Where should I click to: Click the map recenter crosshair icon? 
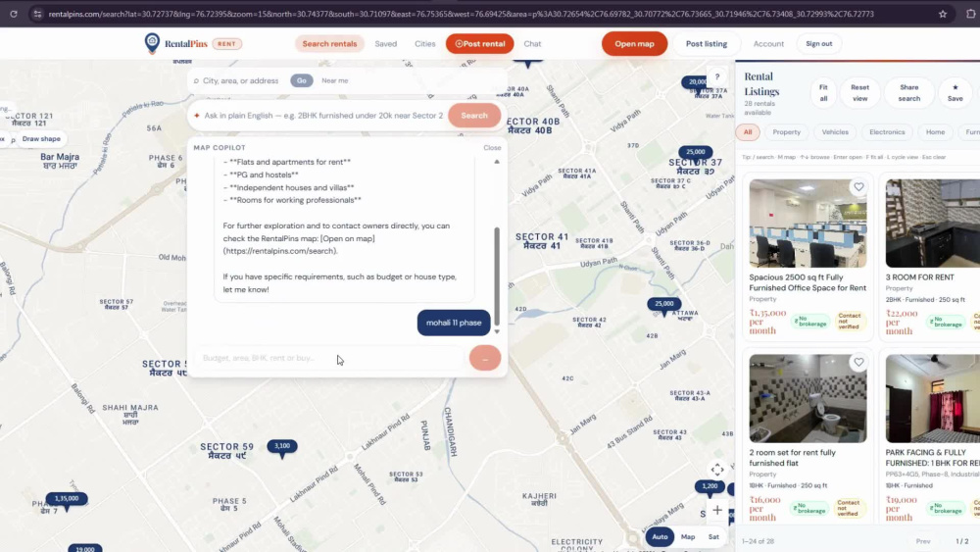tap(717, 470)
